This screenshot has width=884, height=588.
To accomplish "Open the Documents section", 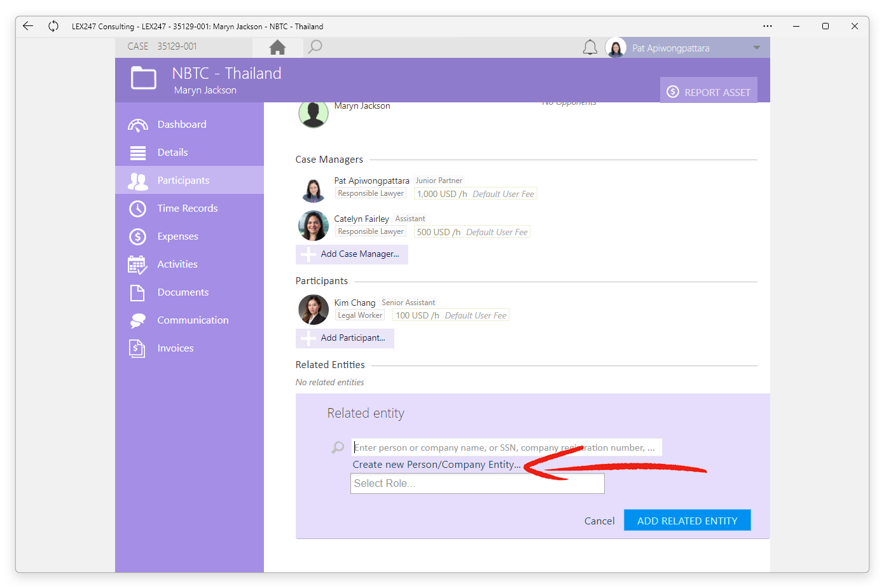I will 190,292.
